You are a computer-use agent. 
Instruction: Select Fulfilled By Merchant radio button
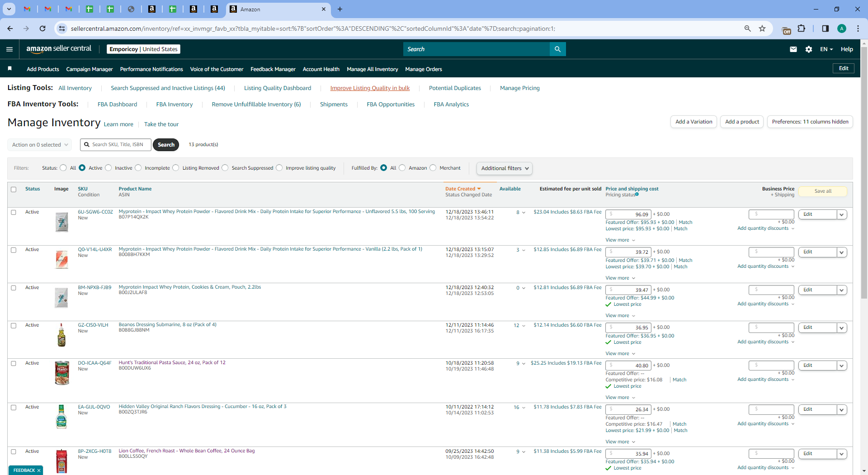point(433,168)
